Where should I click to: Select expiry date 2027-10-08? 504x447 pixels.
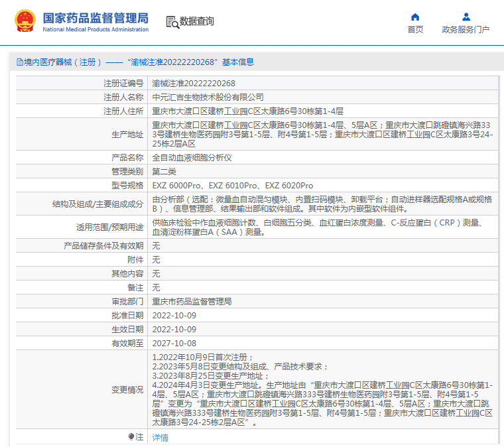[x=174, y=343]
